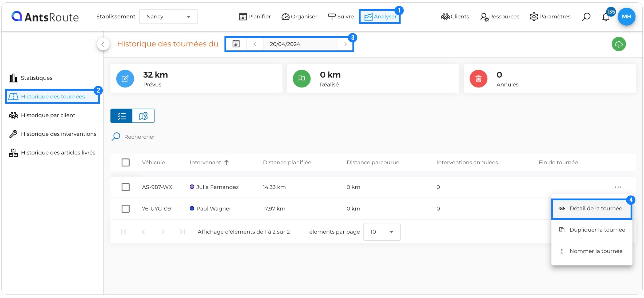The width and height of the screenshot is (644, 298).
Task: Click distance value 17,97 km
Action: pyautogui.click(x=274, y=209)
